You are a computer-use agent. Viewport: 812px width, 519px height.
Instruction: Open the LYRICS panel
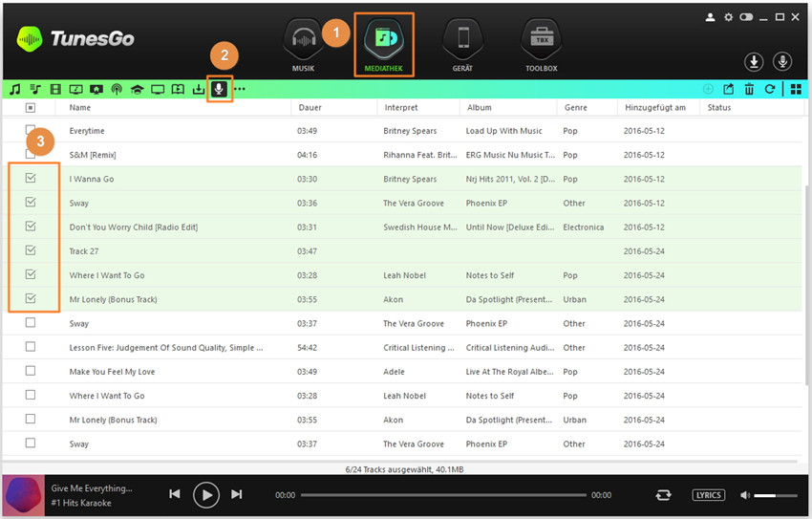(x=709, y=495)
